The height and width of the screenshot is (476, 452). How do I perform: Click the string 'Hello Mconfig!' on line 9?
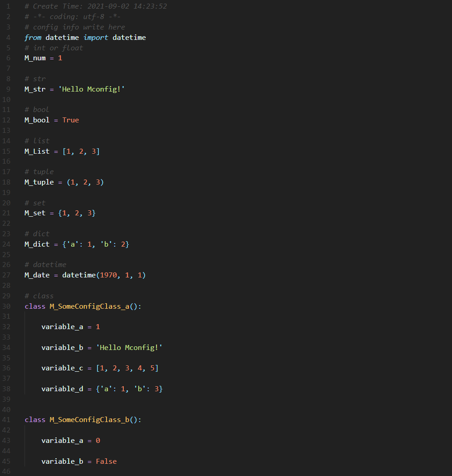(x=92, y=89)
